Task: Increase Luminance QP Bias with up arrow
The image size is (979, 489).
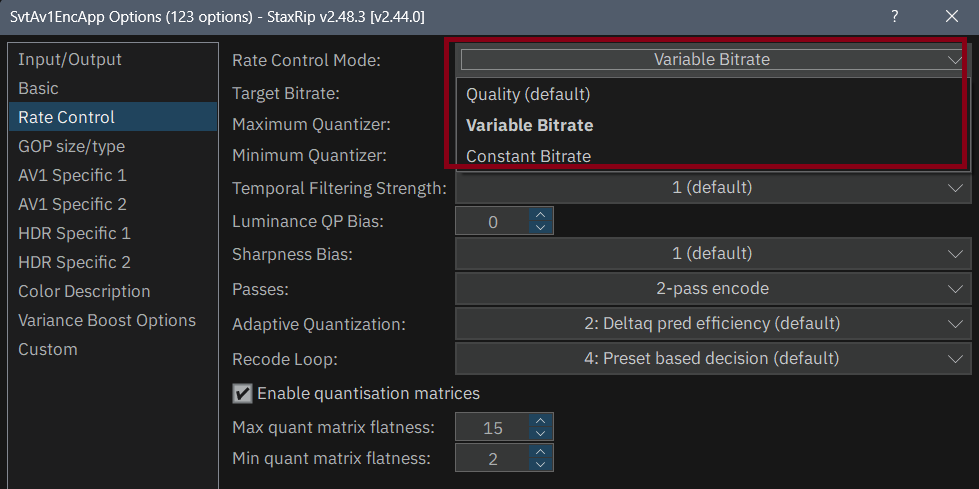Action: pos(541,214)
